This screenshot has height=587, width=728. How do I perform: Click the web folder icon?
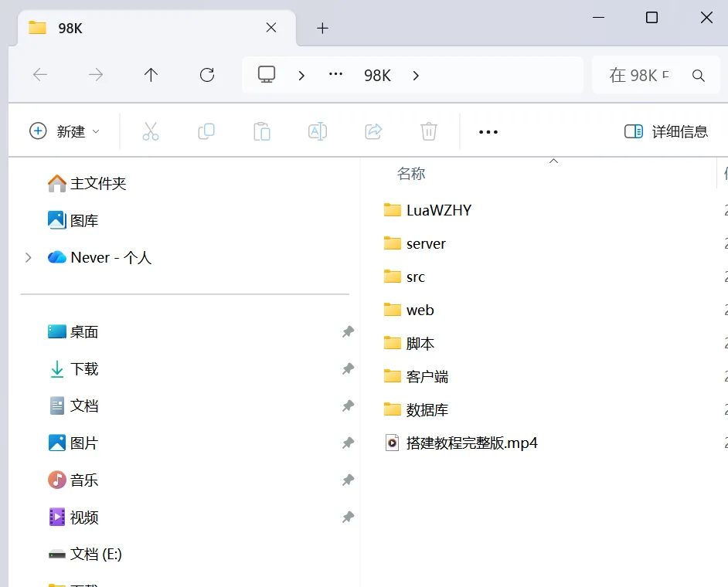click(393, 310)
